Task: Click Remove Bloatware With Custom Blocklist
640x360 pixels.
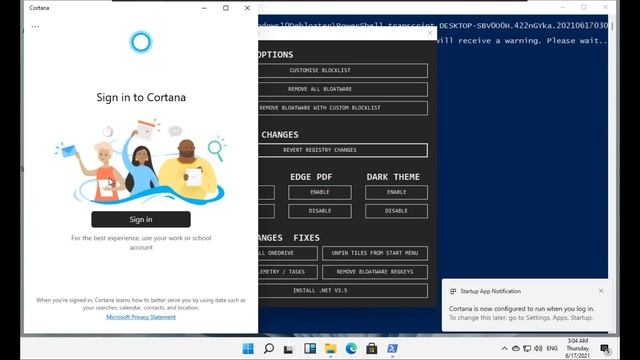Action: pyautogui.click(x=343, y=108)
